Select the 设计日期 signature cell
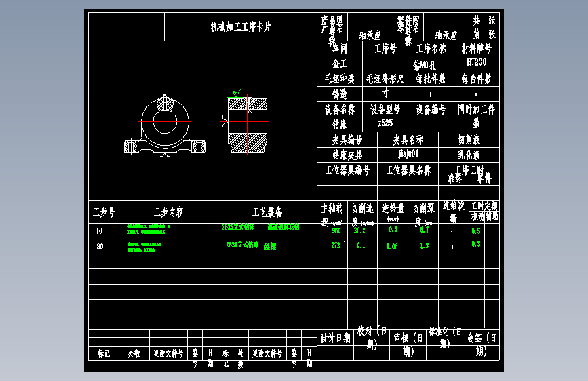Screen dimensions: 588x381 pyautogui.click(x=335, y=338)
